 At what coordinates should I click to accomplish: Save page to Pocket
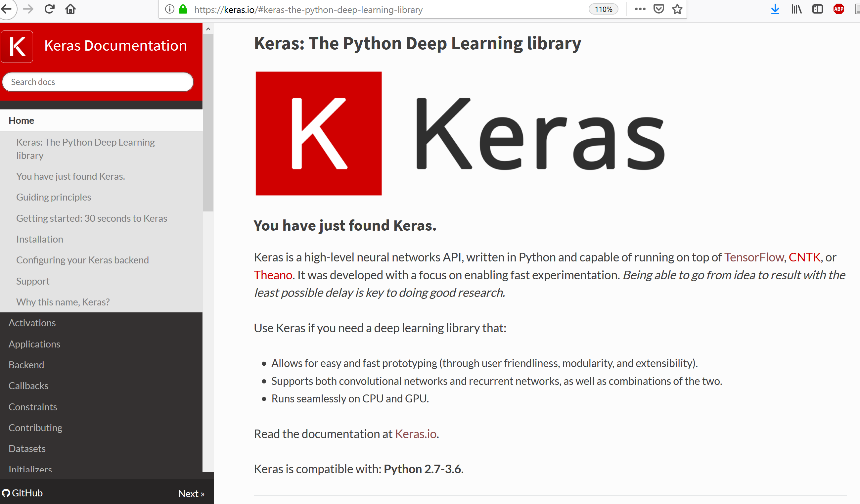click(x=658, y=9)
